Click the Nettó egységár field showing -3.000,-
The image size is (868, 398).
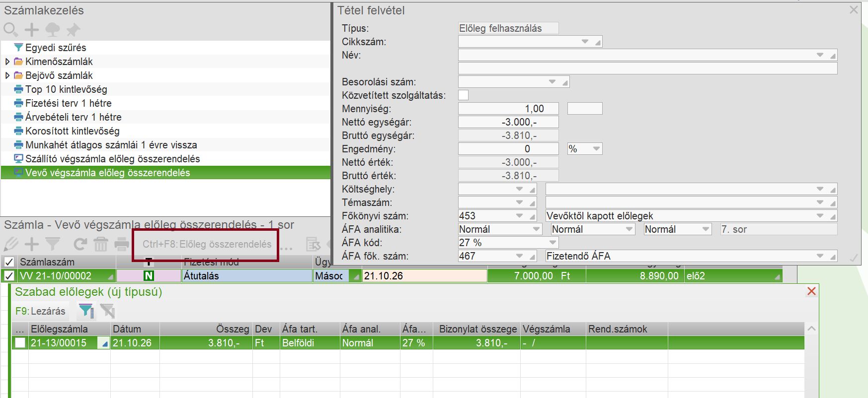tap(508, 122)
